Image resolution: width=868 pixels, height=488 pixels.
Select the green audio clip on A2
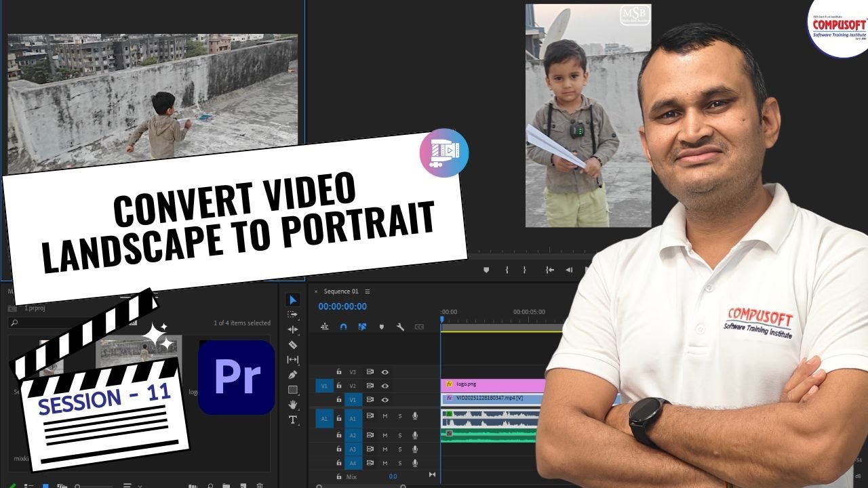click(x=490, y=435)
